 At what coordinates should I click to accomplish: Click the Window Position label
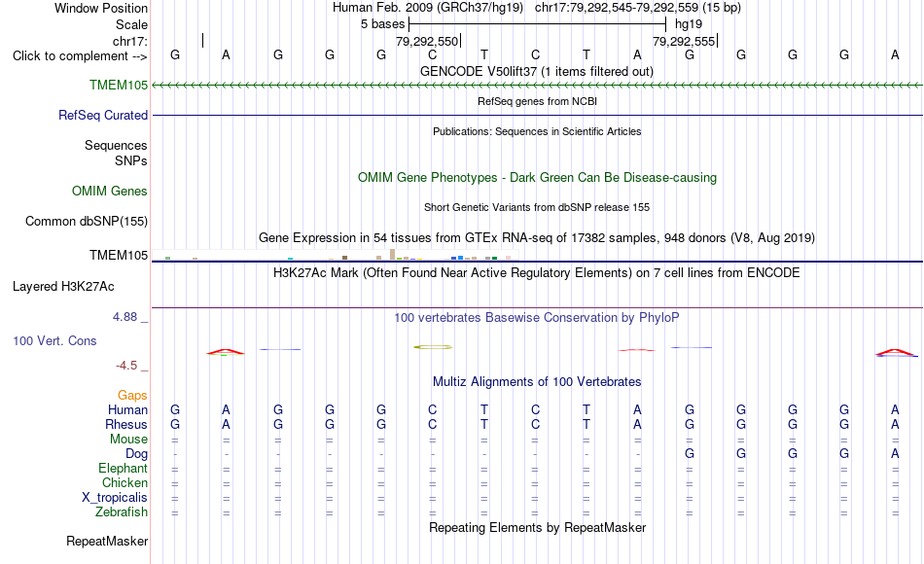(x=101, y=8)
